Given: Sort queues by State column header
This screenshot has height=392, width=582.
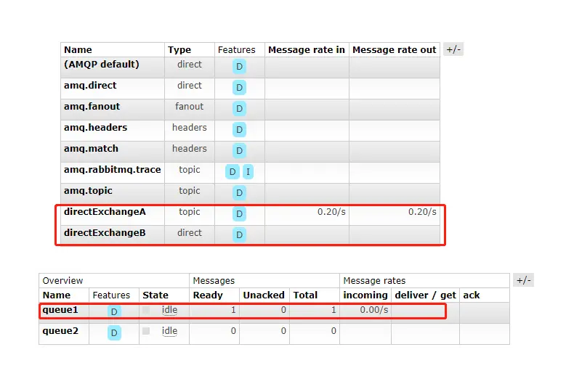Looking at the screenshot, I should point(155,295).
